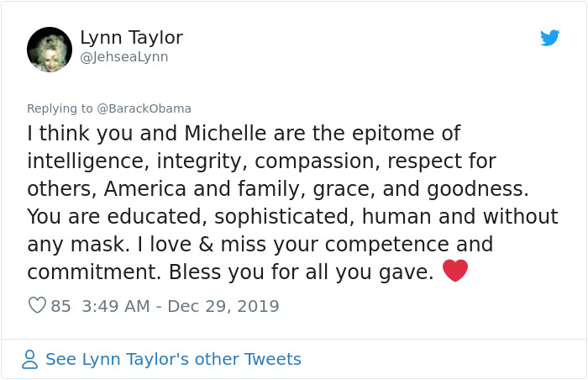Click the phrase "Bless you for all you gave"
This screenshot has height=380, width=588.
(301, 272)
